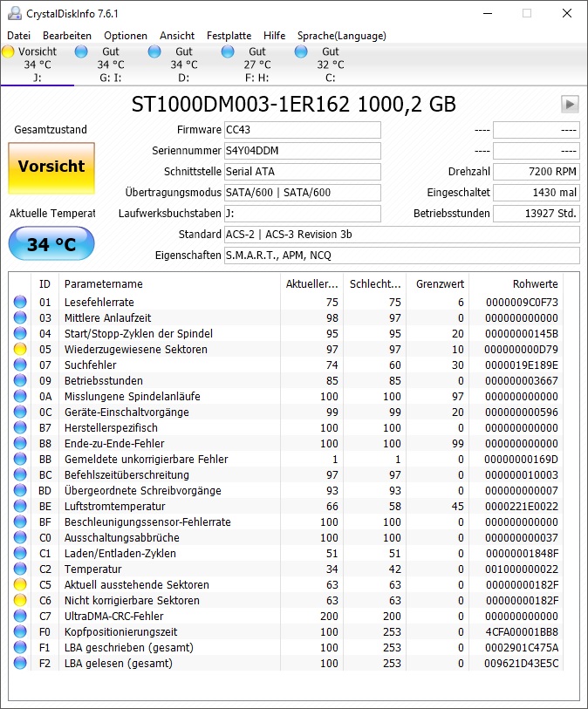Open the Bearbeiten menu
Image resolution: width=588 pixels, height=709 pixels.
(x=67, y=36)
